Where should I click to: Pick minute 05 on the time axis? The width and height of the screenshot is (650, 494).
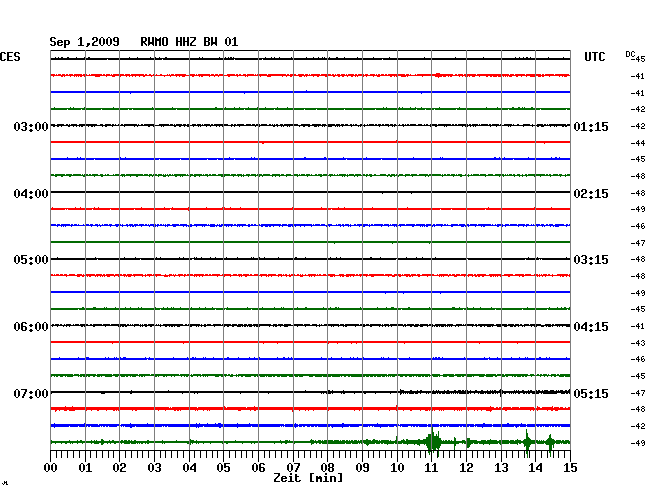(223, 468)
